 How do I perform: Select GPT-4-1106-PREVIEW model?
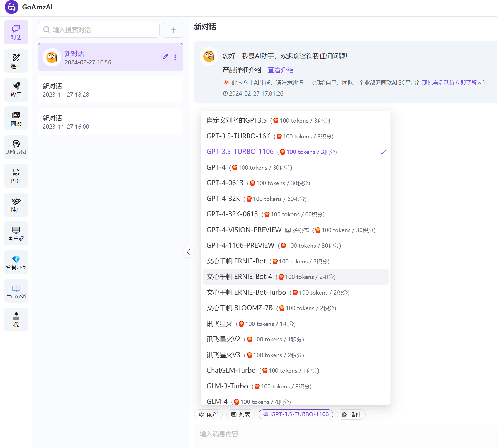(296, 246)
